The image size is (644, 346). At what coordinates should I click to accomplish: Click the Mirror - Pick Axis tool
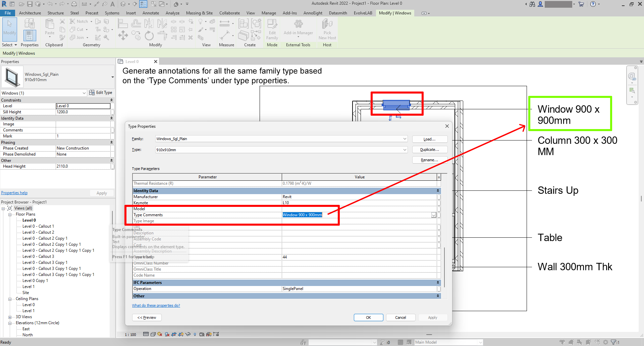[x=149, y=23]
